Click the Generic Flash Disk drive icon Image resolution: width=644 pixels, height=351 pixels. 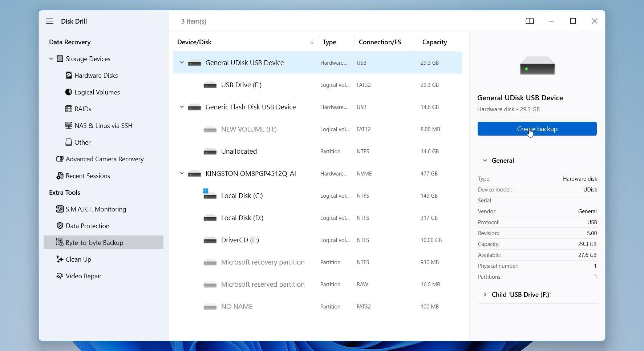tap(194, 107)
